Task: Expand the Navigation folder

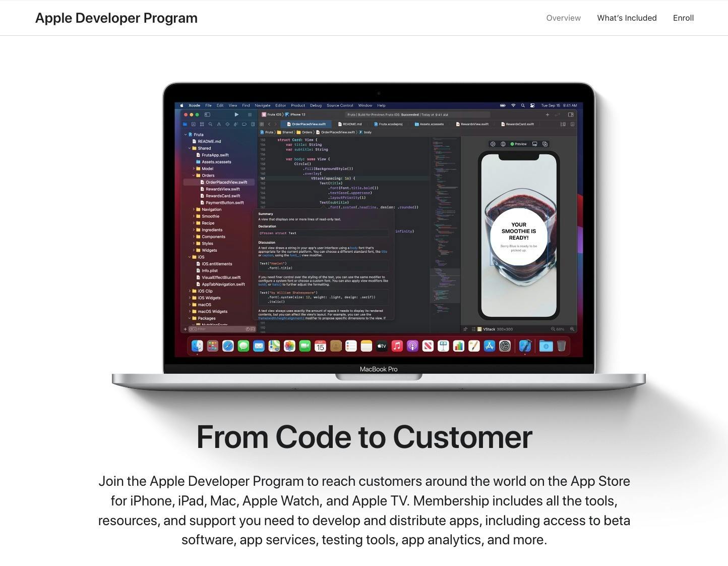Action: pyautogui.click(x=194, y=209)
